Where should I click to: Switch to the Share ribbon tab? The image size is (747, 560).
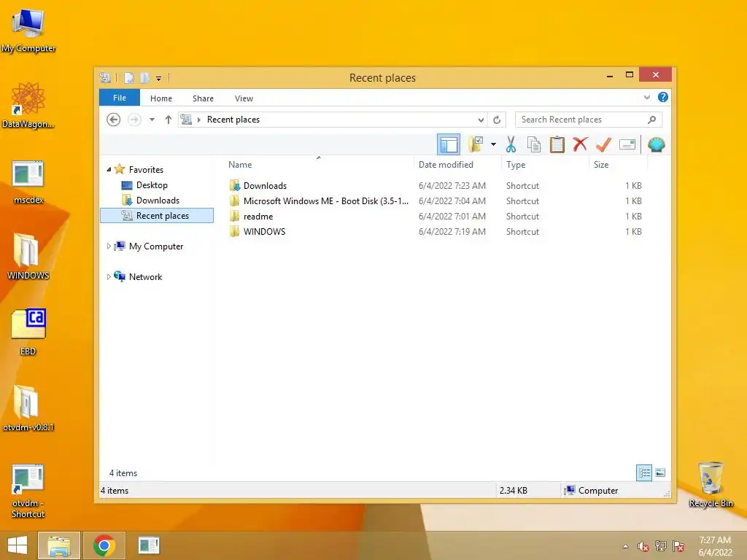pos(203,98)
